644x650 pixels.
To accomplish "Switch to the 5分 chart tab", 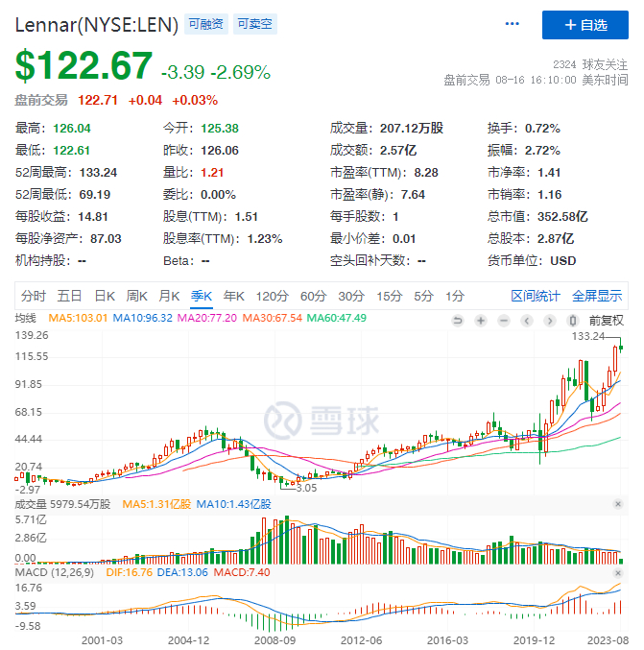I will [423, 296].
